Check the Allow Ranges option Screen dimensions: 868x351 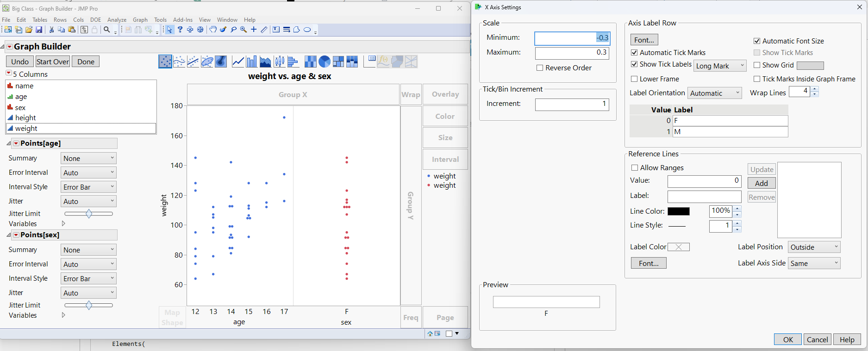pos(635,168)
